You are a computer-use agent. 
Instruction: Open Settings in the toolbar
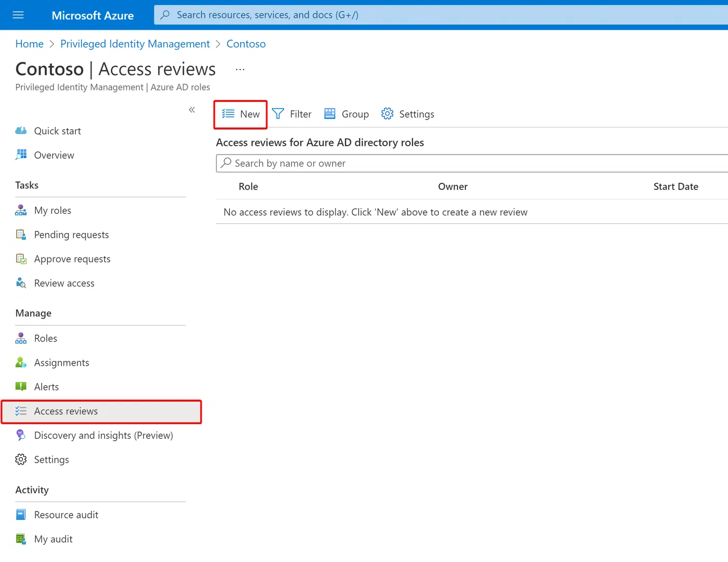click(x=408, y=114)
